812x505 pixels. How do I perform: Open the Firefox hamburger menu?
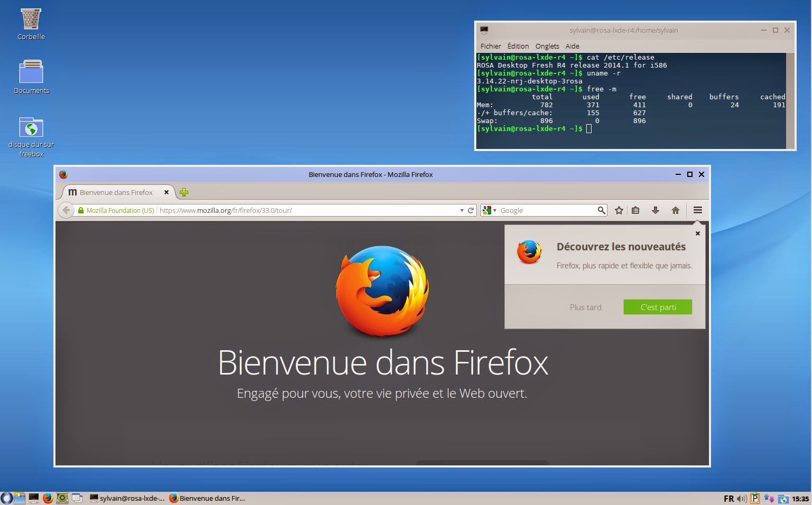[x=698, y=210]
